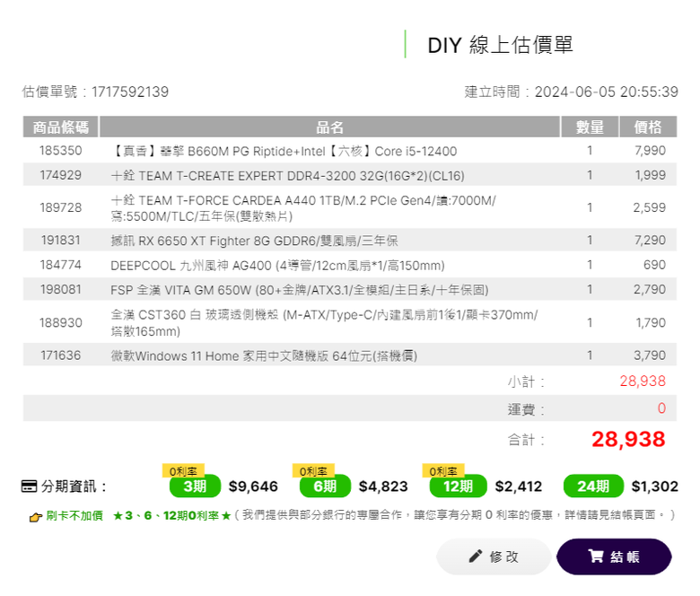Click the FSP VITA GM 650W product name
Image resolution: width=700 pixels, height=596 pixels.
(x=300, y=290)
